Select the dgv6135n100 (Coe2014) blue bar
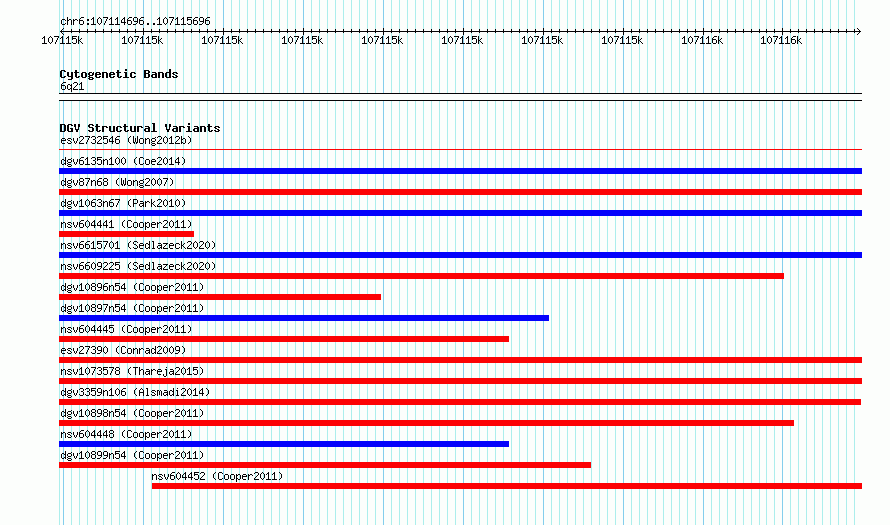Viewport: 890px width, 525px height. point(460,171)
